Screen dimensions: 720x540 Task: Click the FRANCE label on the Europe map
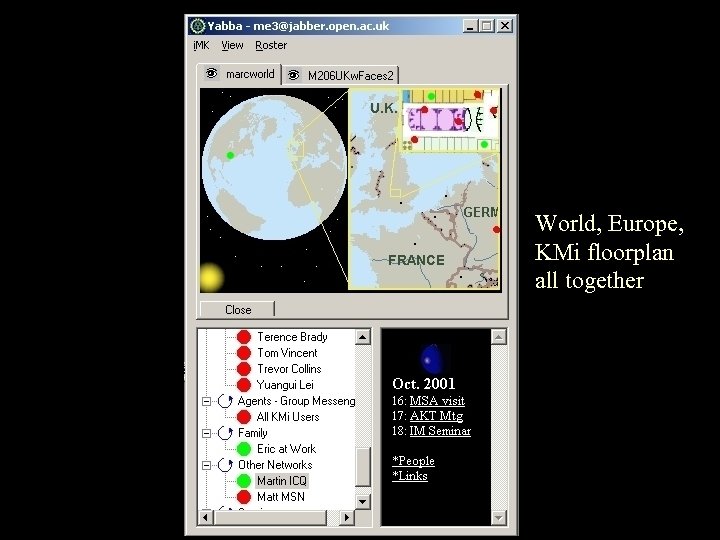(416, 260)
